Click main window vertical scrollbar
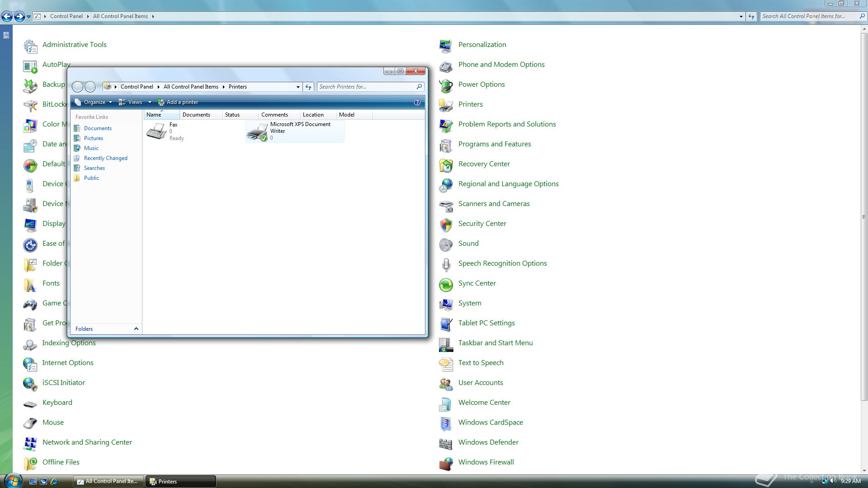This screenshot has width=868, height=488. coord(864,217)
